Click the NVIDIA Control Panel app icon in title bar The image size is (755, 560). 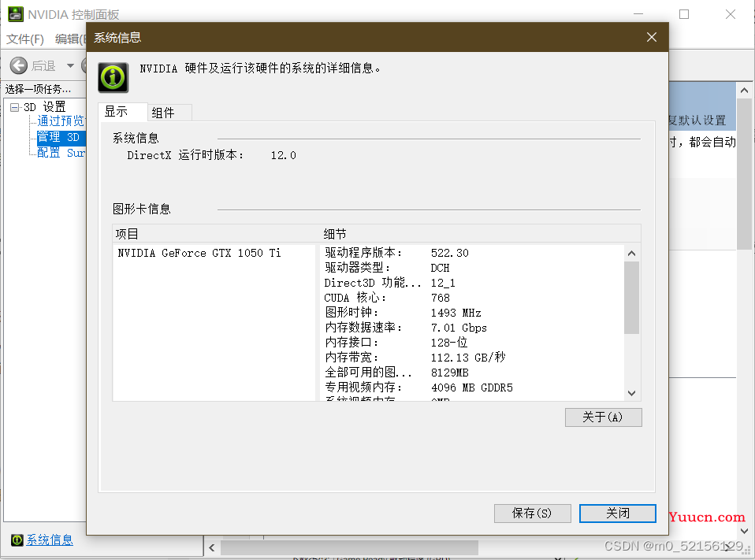[x=16, y=14]
